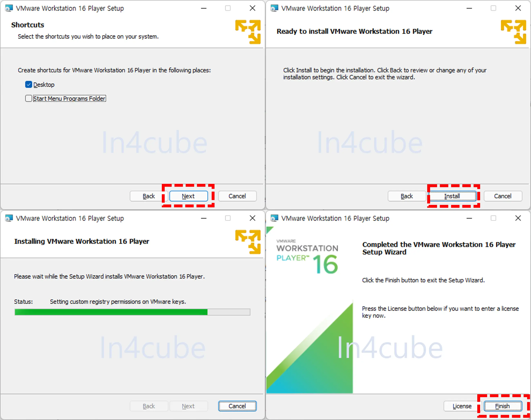Image resolution: width=531 pixels, height=420 pixels.
Task: Click Next in the Shortcuts setup step
Action: coord(188,195)
